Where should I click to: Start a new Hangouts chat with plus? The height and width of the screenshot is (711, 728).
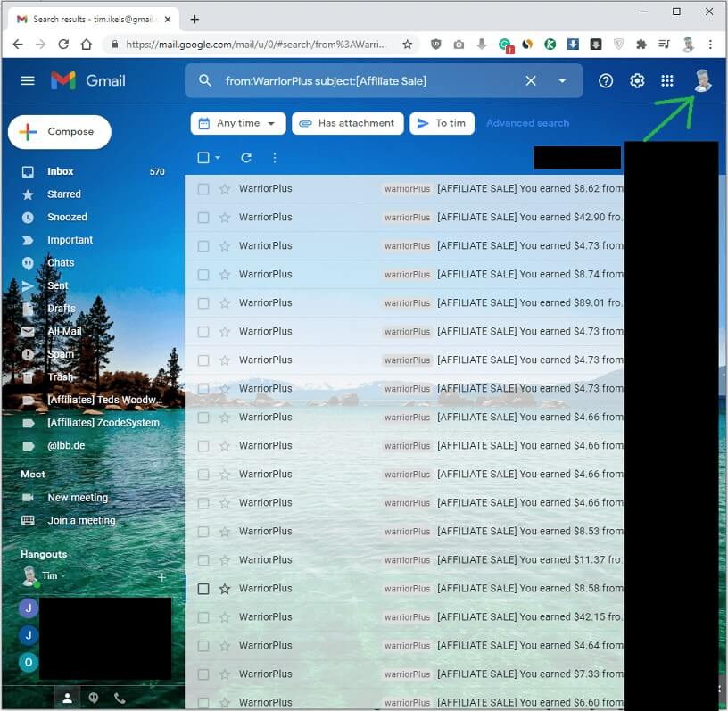click(161, 577)
